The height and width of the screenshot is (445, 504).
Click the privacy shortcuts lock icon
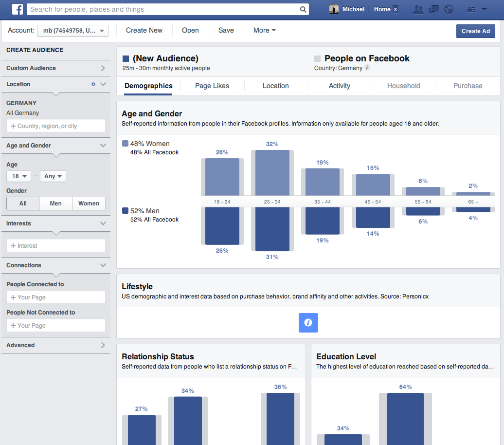[x=471, y=9]
